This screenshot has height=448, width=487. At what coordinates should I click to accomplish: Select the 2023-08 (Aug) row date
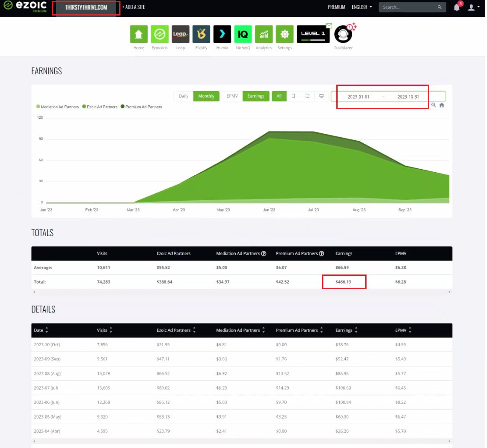click(47, 373)
